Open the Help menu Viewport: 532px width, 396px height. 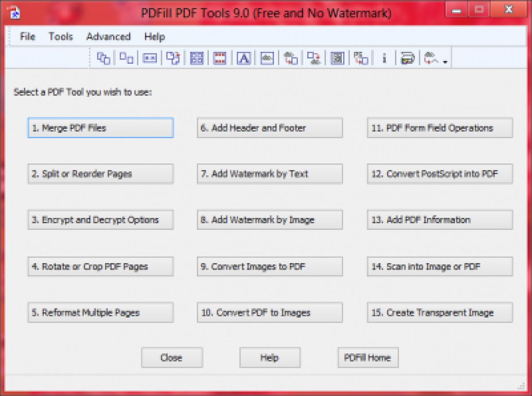pyautogui.click(x=154, y=37)
